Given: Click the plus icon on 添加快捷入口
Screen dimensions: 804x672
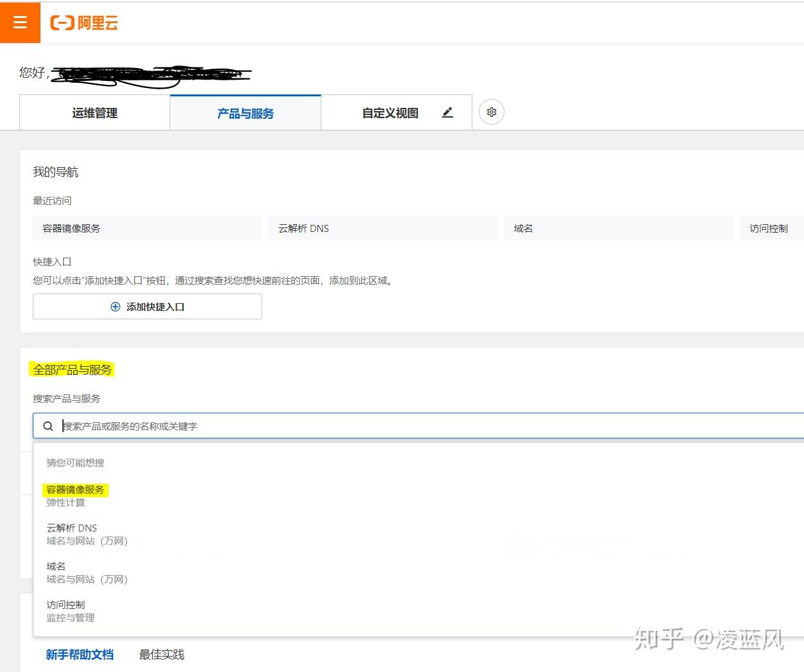Looking at the screenshot, I should click(114, 306).
